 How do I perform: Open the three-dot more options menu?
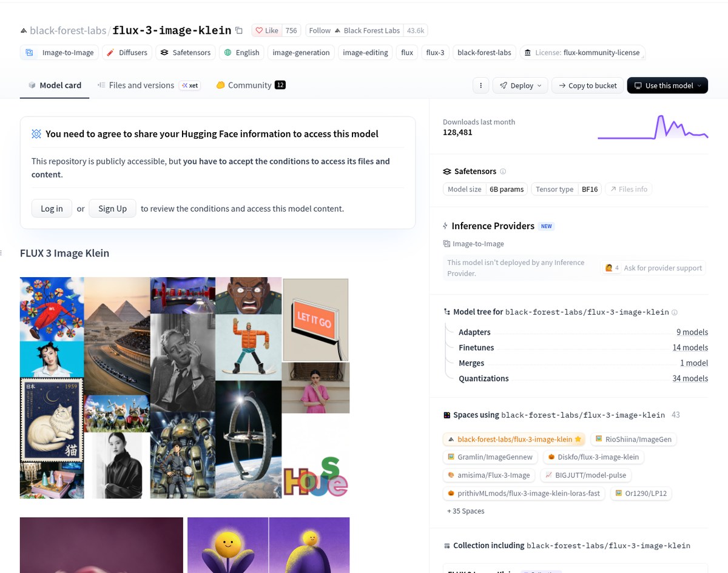click(480, 85)
